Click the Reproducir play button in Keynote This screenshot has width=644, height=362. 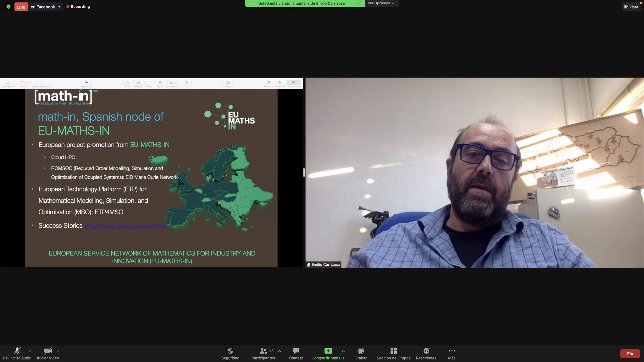86,82
